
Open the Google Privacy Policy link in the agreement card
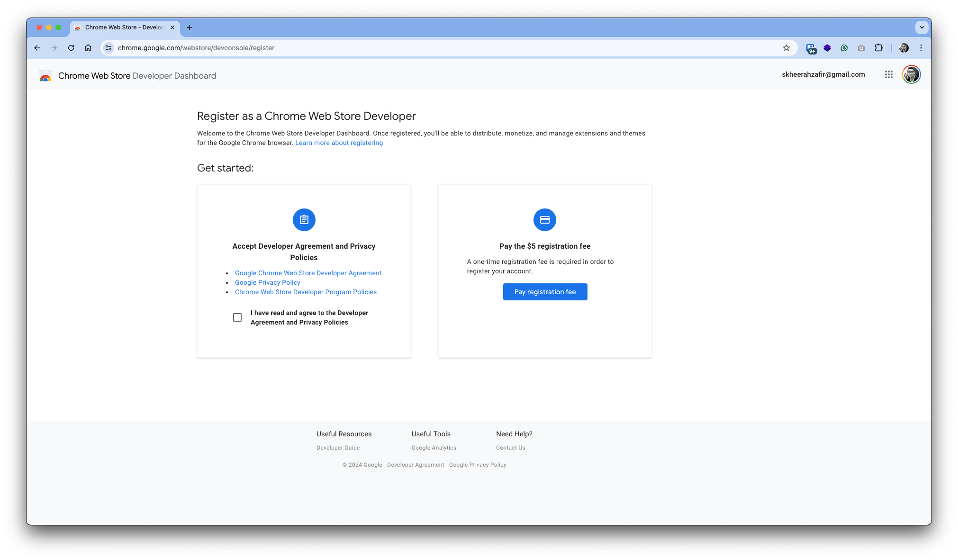pyautogui.click(x=268, y=282)
